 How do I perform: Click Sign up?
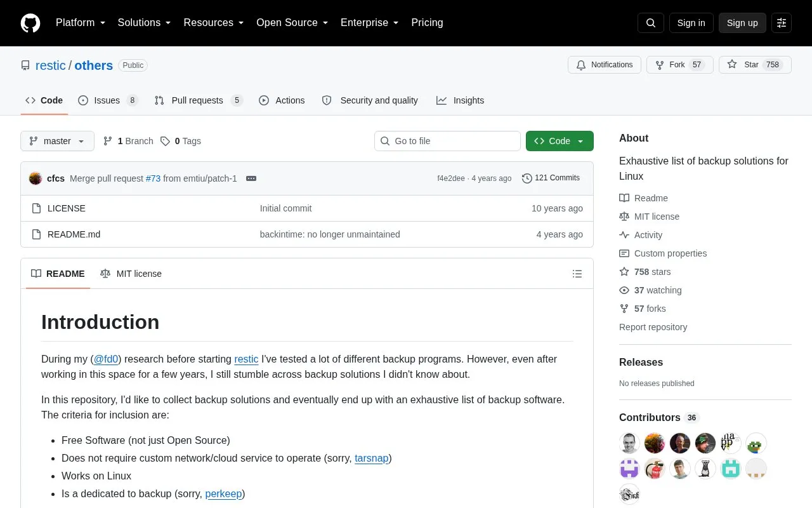click(742, 23)
